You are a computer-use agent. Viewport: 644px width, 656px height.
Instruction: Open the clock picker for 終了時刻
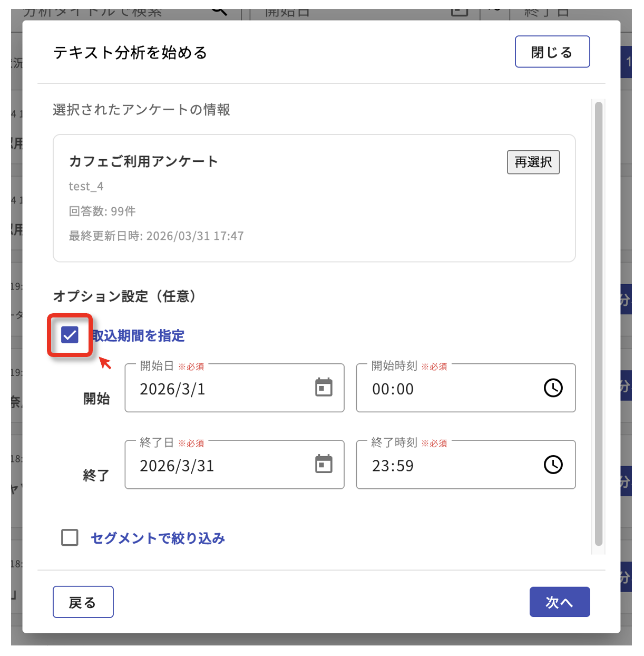point(553,465)
